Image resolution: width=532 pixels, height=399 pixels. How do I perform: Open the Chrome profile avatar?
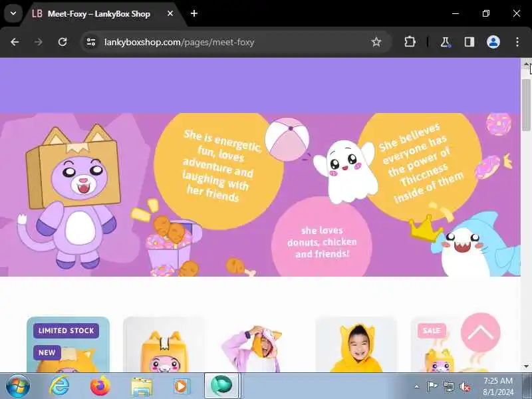pos(493,42)
